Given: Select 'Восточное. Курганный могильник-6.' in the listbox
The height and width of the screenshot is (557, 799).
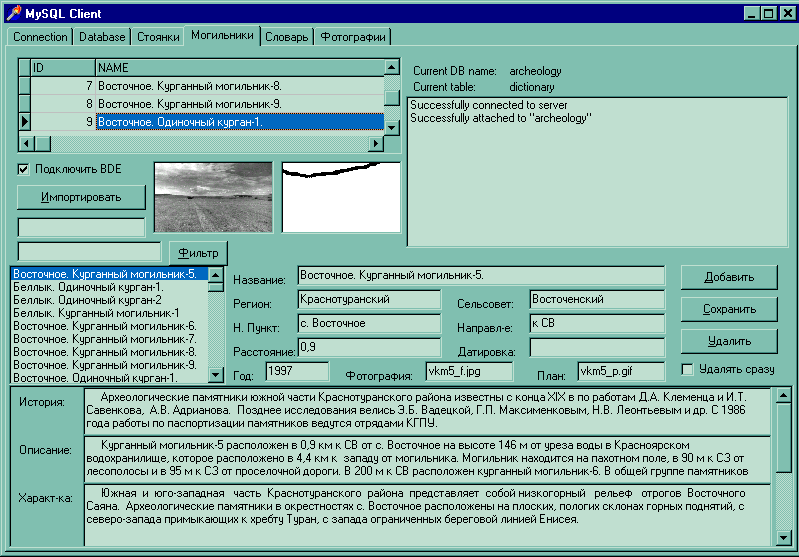Looking at the screenshot, I should pos(110,326).
